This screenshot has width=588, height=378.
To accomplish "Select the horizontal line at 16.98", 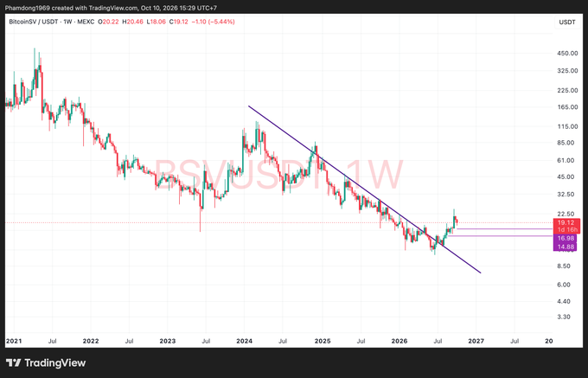I will [x=505, y=228].
